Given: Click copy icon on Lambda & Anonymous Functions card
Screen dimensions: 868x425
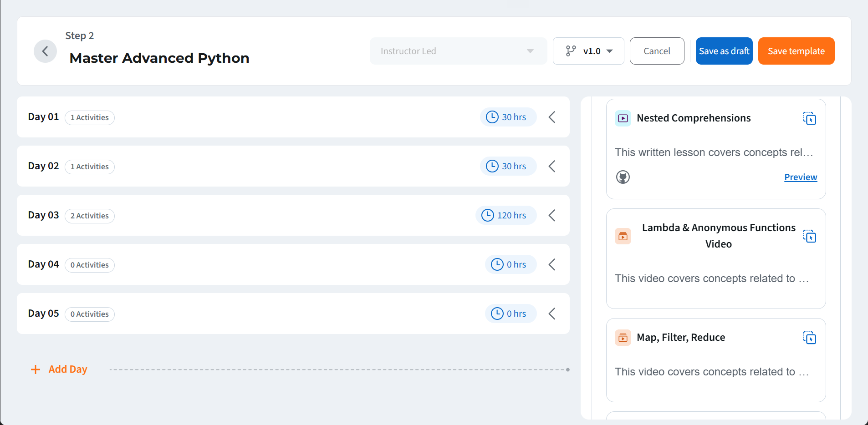Looking at the screenshot, I should (809, 236).
